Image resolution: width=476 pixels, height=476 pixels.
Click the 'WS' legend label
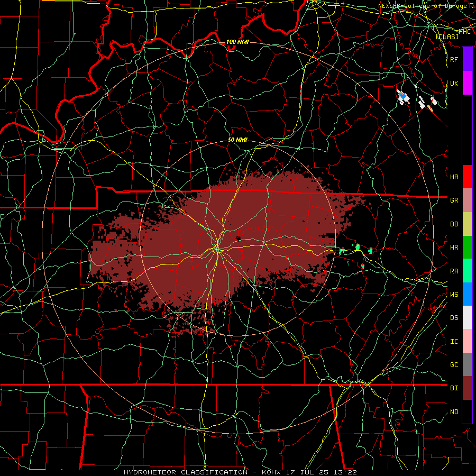454,295
